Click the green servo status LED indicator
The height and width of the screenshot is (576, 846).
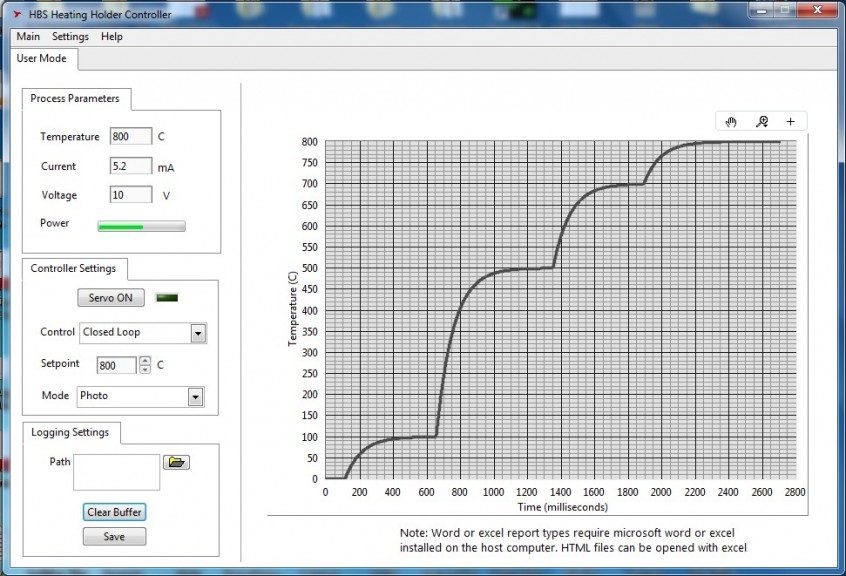click(x=167, y=298)
